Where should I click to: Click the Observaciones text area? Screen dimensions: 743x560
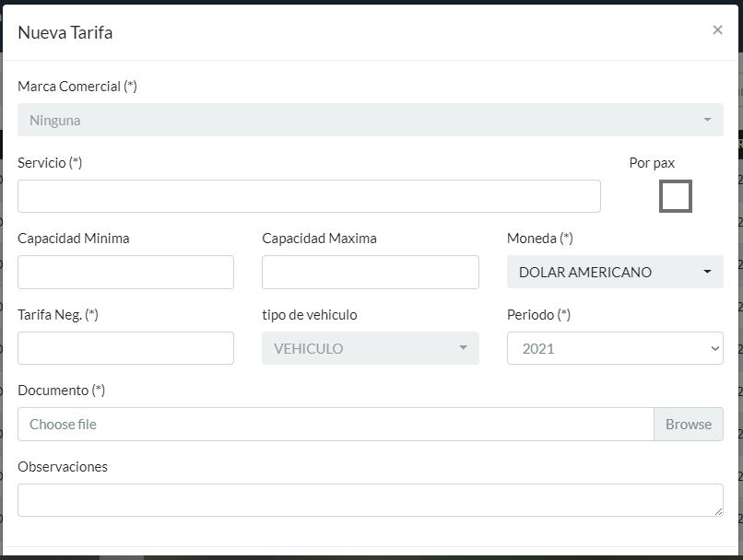(x=370, y=500)
